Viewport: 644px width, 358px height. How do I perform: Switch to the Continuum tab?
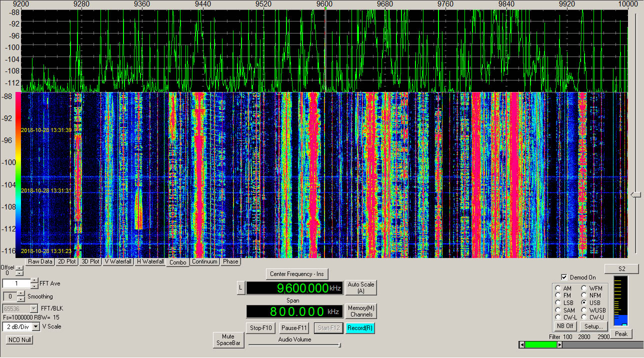point(204,261)
